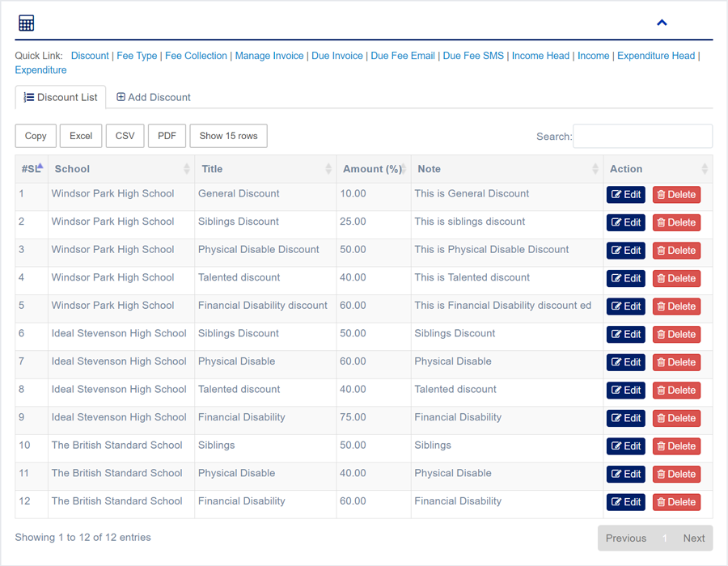Export the table with the PDF button
This screenshot has width=728, height=566.
coord(167,136)
